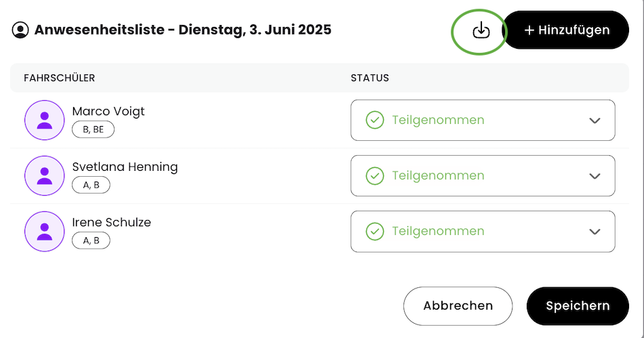Viewport: 644px width, 338px height.
Task: Click the profile icon beside the Anwesenheitsliste title
Action: tap(20, 30)
